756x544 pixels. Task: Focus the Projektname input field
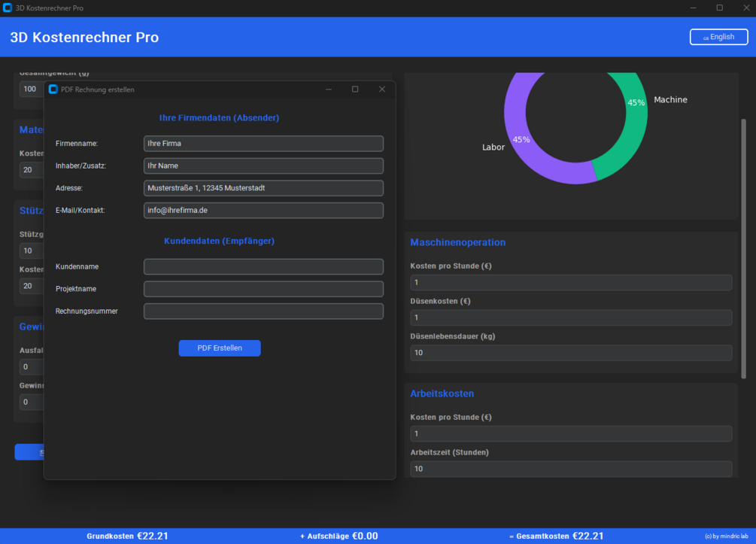263,288
